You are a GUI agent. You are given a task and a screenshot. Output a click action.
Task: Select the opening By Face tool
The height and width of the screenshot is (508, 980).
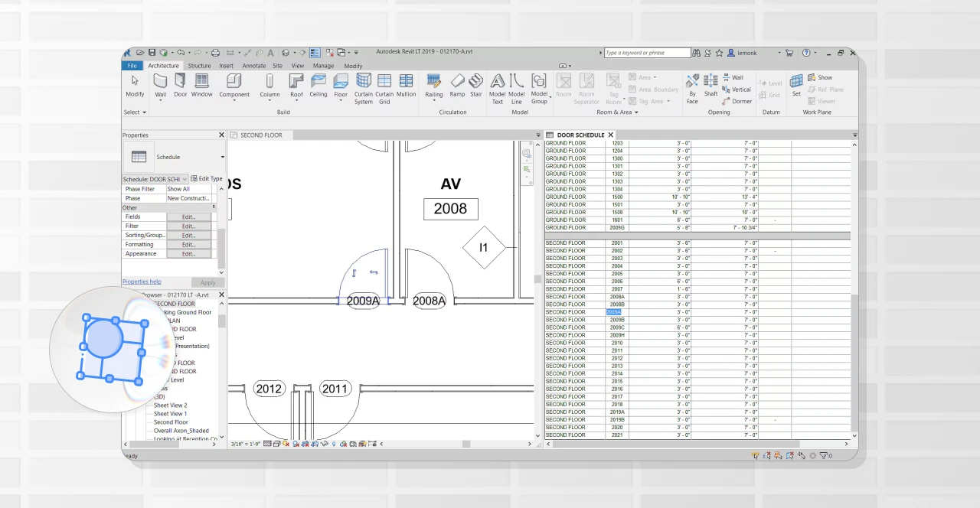point(692,88)
